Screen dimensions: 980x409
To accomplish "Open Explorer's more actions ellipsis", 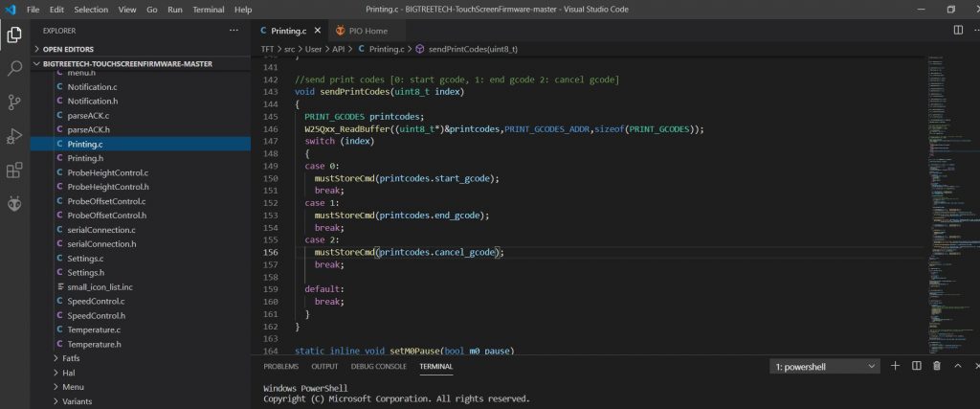I will (234, 30).
